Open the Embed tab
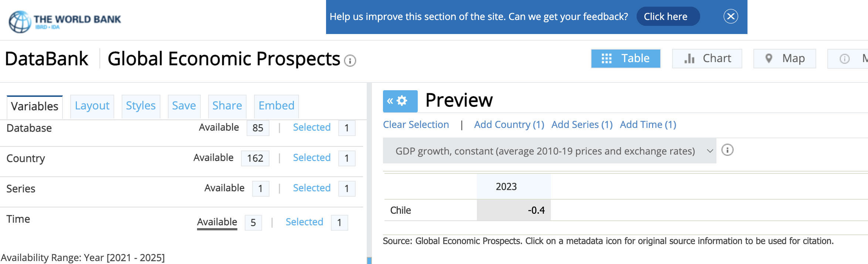 277,106
